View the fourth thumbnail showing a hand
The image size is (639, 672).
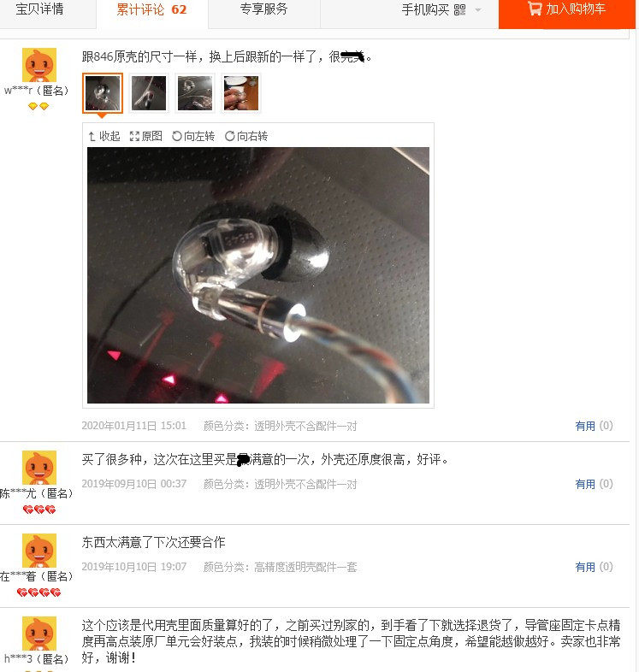click(x=241, y=93)
